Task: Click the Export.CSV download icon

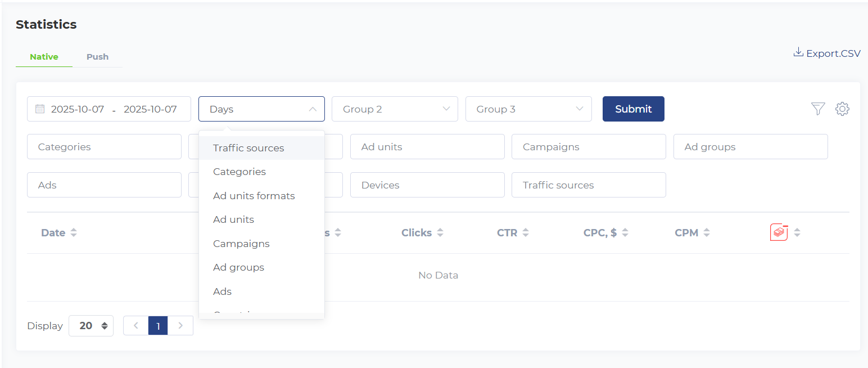Action: tap(798, 53)
